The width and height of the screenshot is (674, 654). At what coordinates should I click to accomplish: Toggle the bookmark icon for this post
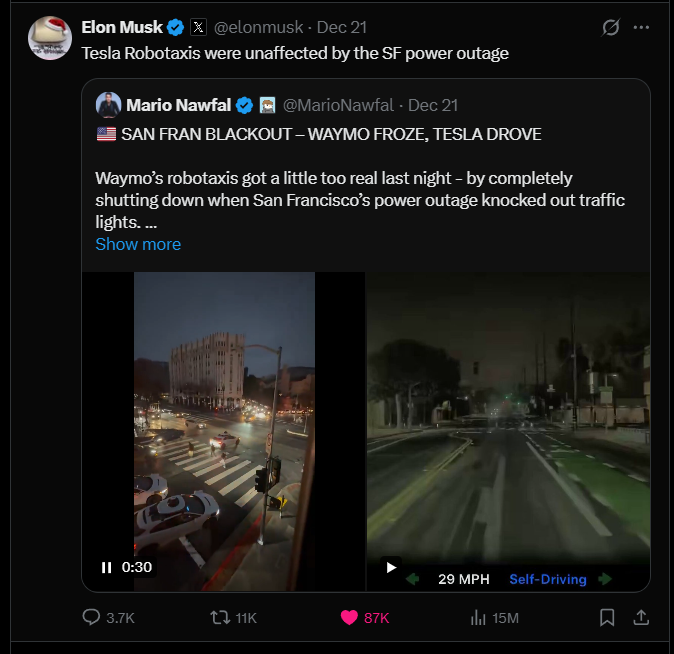coord(607,618)
